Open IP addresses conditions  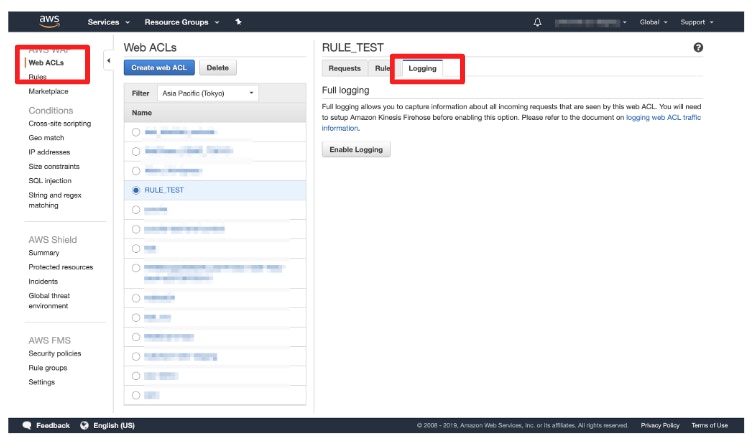pyautogui.click(x=49, y=152)
